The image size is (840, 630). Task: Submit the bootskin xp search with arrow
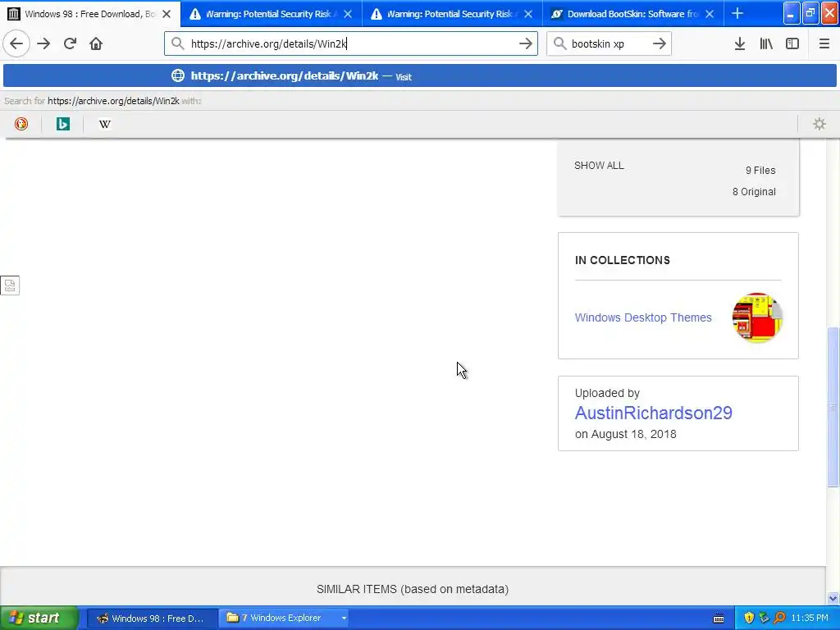tap(660, 43)
